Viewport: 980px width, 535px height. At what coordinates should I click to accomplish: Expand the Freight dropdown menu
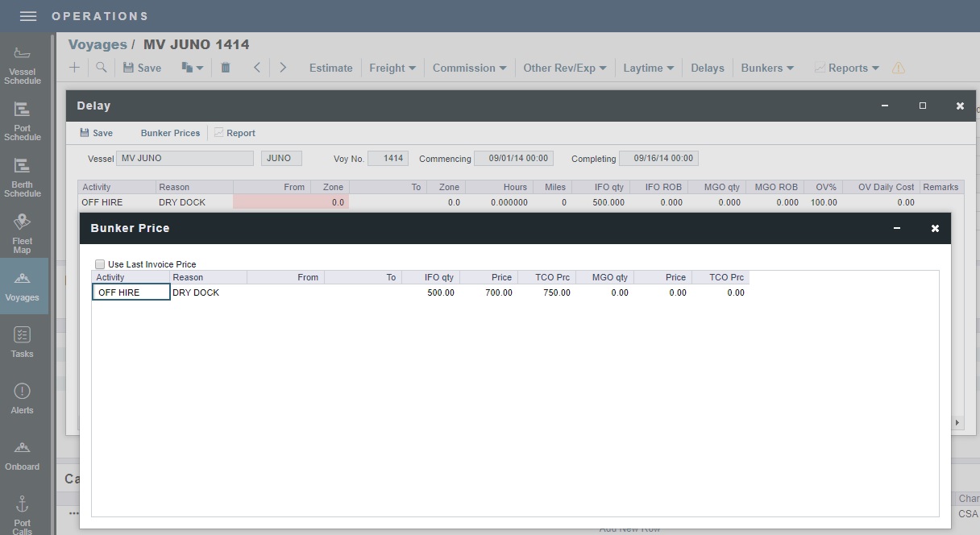pos(392,68)
